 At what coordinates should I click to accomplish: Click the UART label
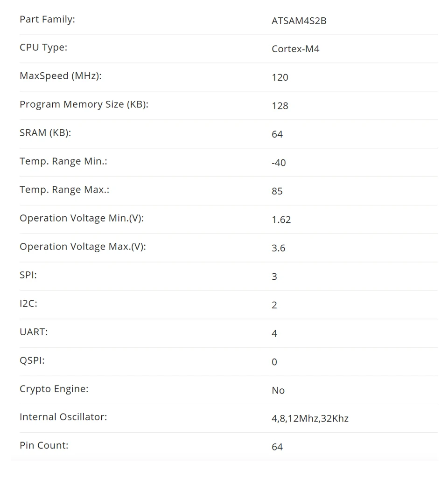tap(34, 332)
